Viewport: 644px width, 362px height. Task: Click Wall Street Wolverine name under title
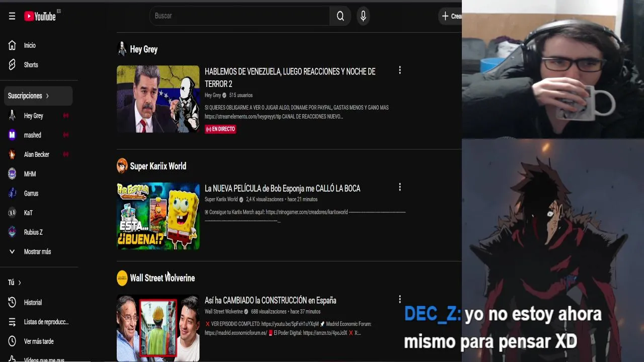(224, 312)
